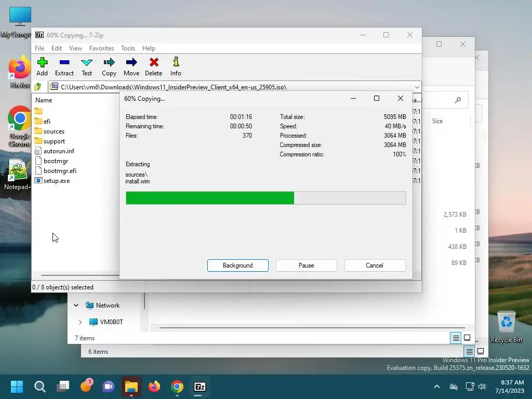Click the Add toolbar icon in 7-Zip

click(x=42, y=66)
